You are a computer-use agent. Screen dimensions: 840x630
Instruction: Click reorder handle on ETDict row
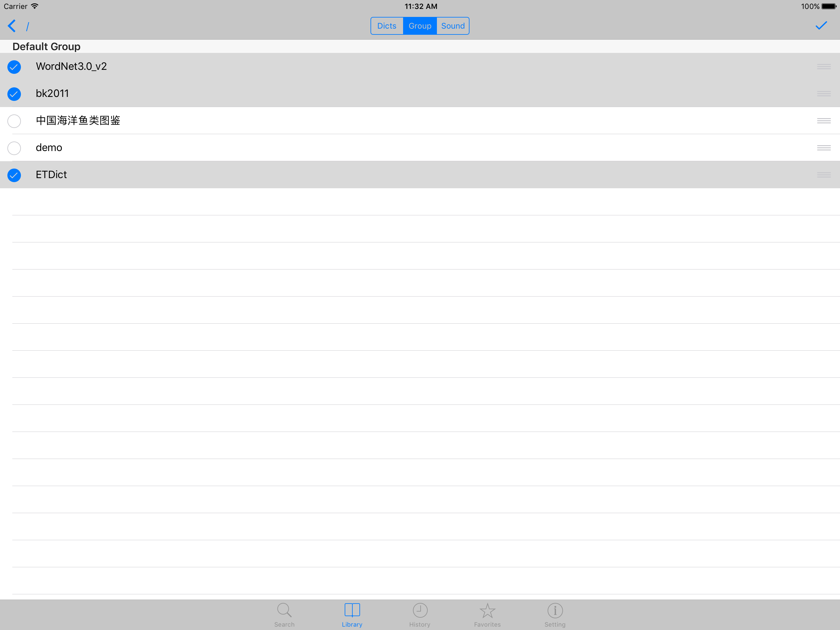(823, 175)
